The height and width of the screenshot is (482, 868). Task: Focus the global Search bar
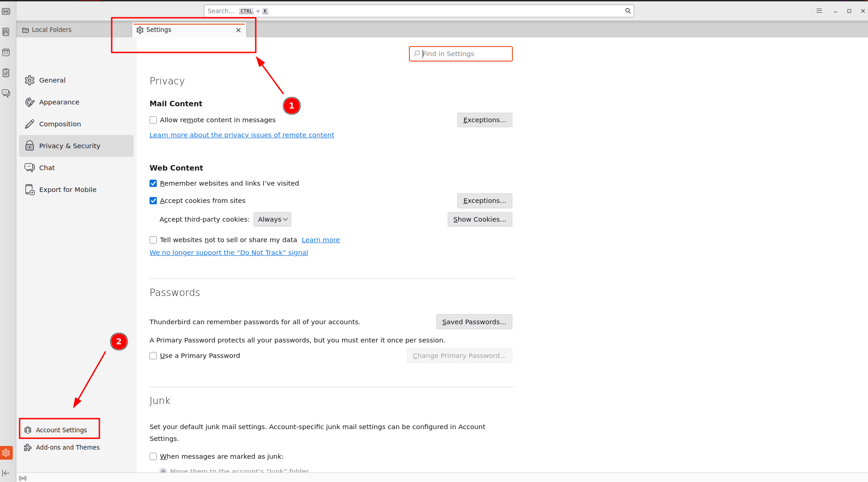418,11
